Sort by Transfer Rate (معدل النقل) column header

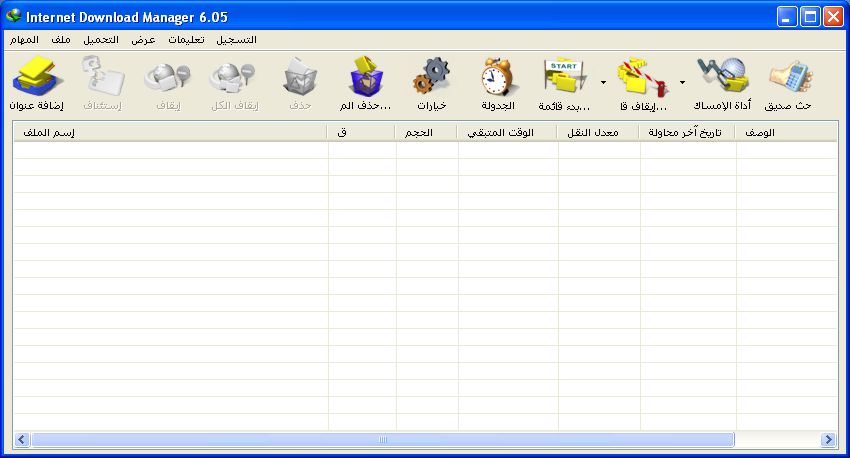pos(598,132)
